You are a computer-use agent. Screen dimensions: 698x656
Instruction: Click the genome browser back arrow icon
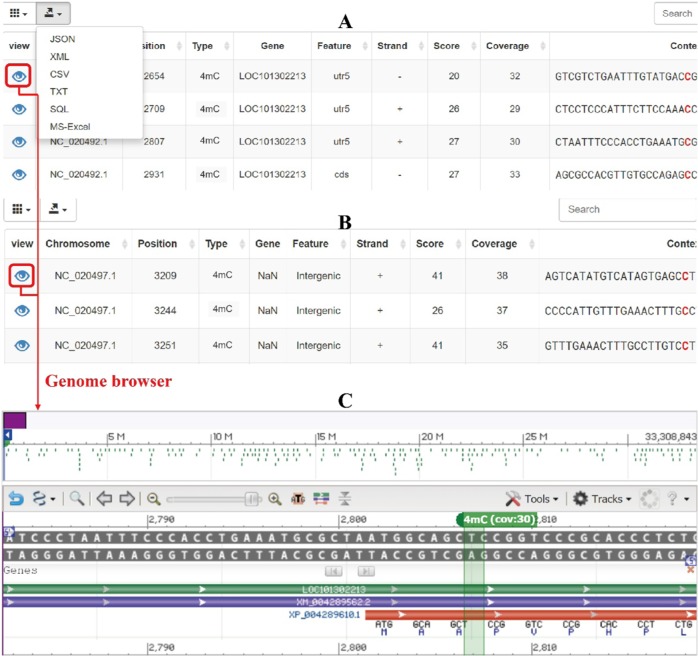click(16, 498)
